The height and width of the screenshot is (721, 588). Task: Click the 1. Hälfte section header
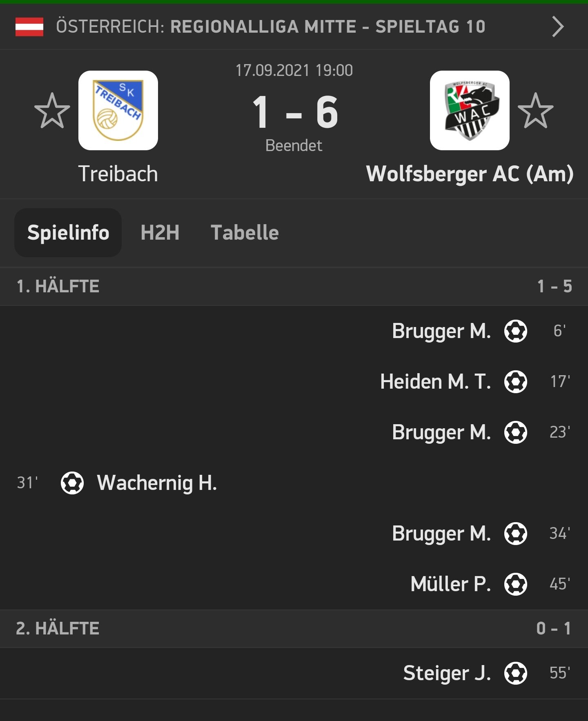pos(294,286)
